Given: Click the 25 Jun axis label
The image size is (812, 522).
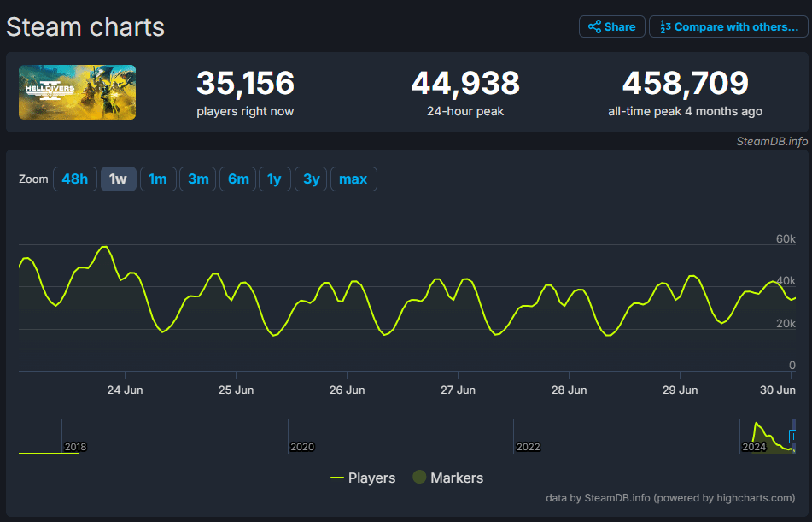Looking at the screenshot, I should click(237, 390).
